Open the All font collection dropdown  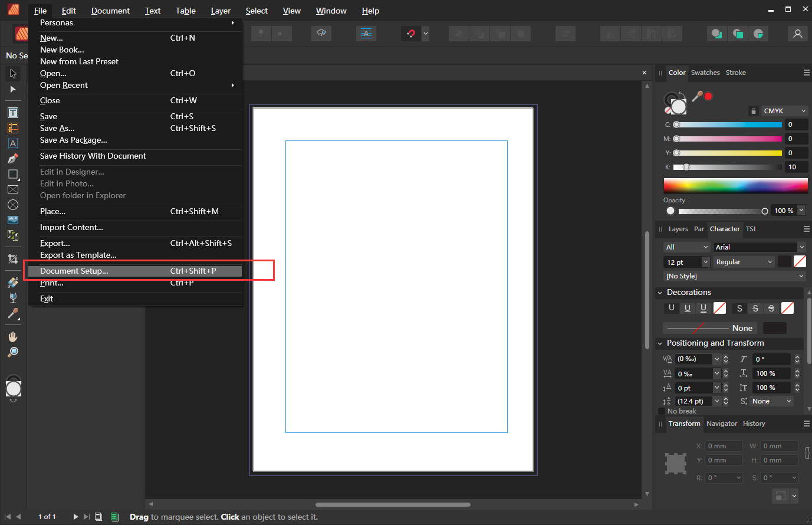pos(686,247)
